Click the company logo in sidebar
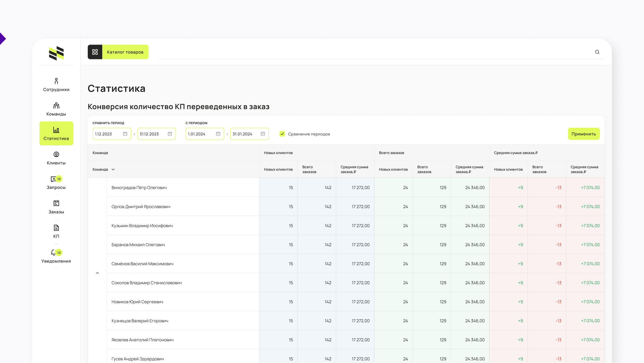The width and height of the screenshot is (644, 363). [x=56, y=53]
